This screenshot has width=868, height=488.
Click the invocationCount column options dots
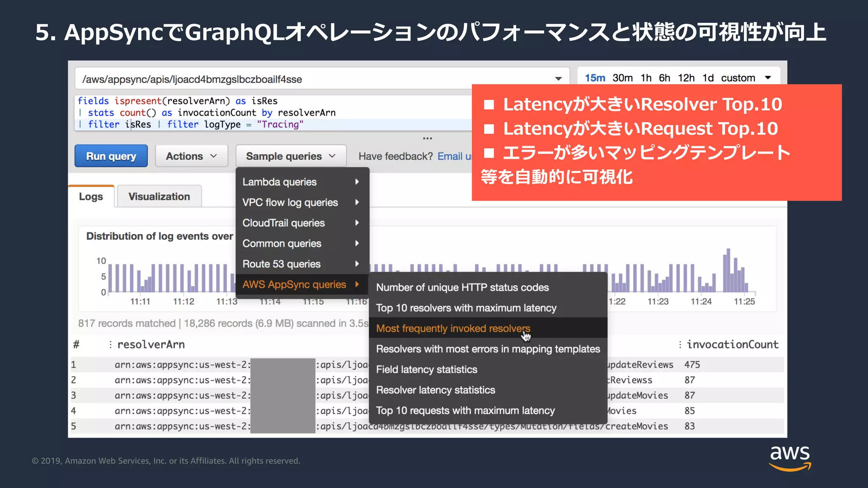pos(680,344)
